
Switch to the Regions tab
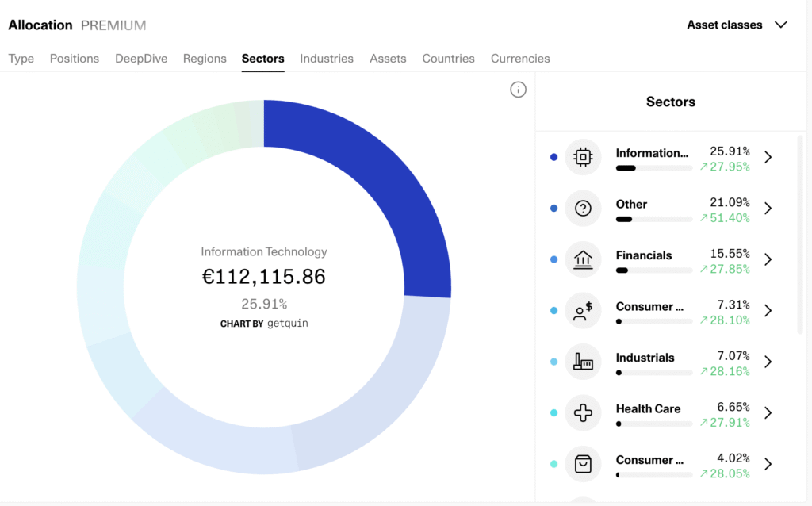(x=205, y=59)
